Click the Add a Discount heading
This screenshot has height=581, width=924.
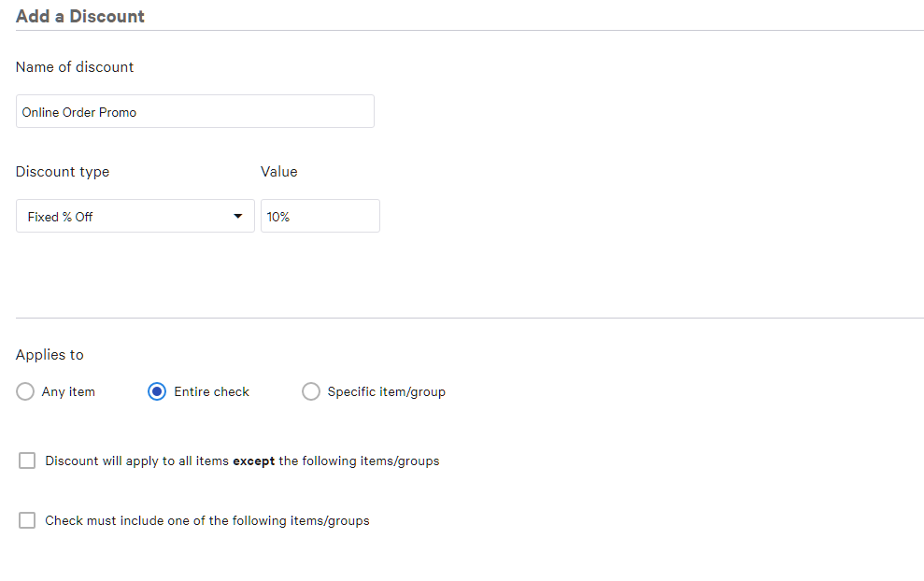coord(80,16)
